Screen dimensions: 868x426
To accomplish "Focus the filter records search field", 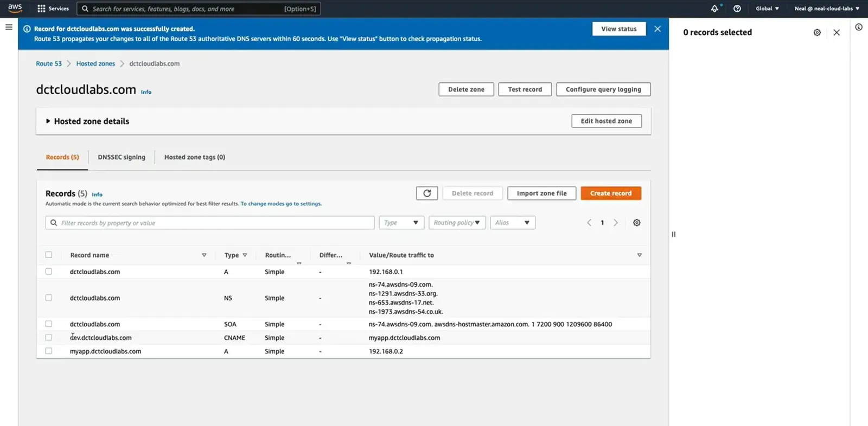I will 210,223.
